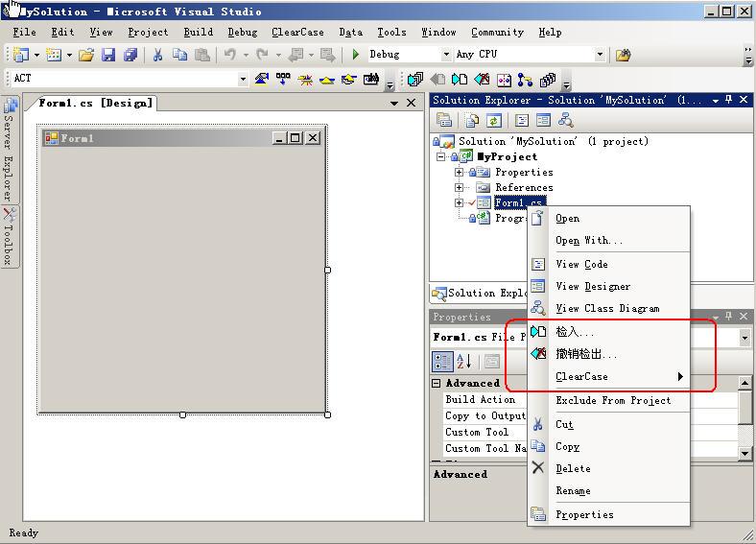This screenshot has height=544, width=756.
Task: Open the ClearCase submenu in context menu
Action: click(608, 377)
